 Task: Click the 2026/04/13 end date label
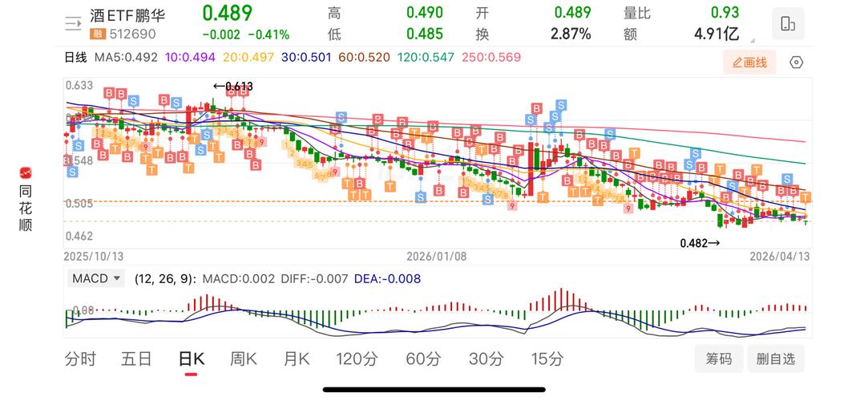(779, 257)
